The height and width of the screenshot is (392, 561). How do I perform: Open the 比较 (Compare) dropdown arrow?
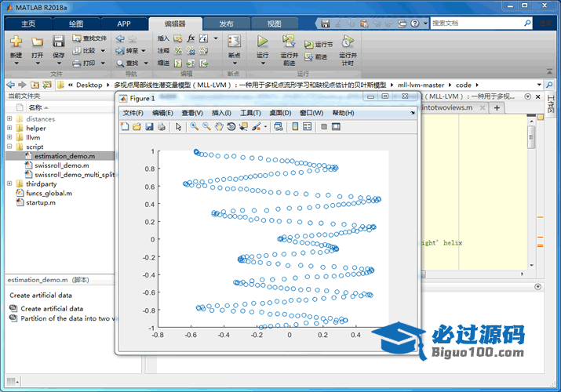103,51
